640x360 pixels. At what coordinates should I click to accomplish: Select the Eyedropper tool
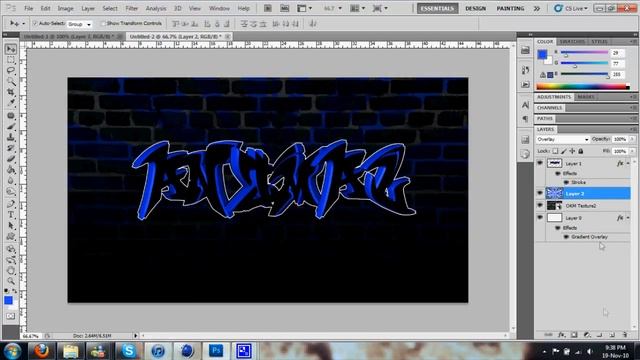point(11,103)
